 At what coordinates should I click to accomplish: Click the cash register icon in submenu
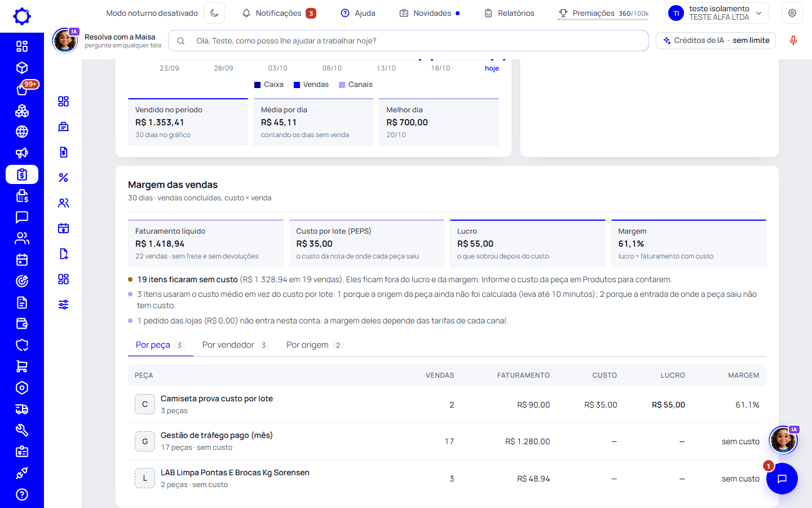(x=64, y=127)
